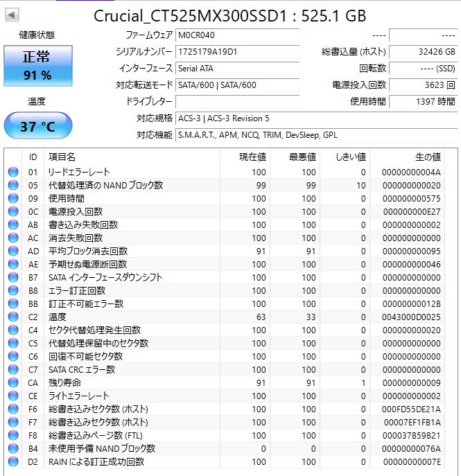Click the 健康状態 label
Viewport: 461px width, 476px height.
pyautogui.click(x=37, y=35)
